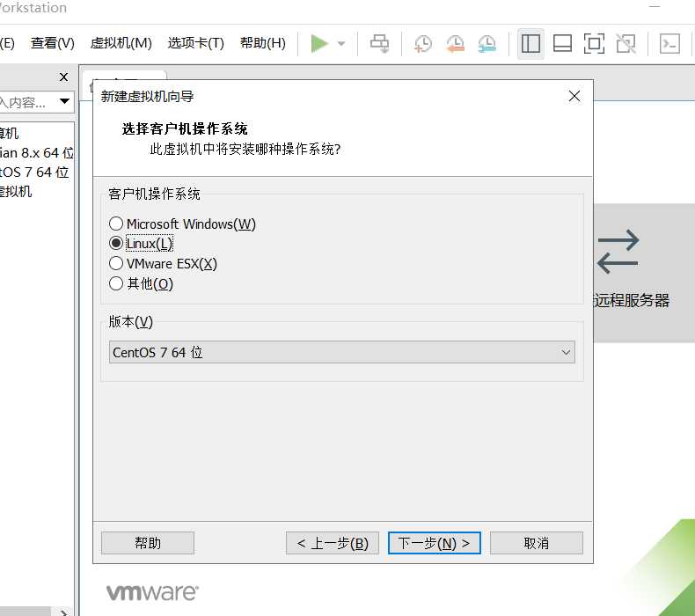Screen dimensions: 695x616
Task: Select the Linux(L) radio button
Action: tap(116, 243)
